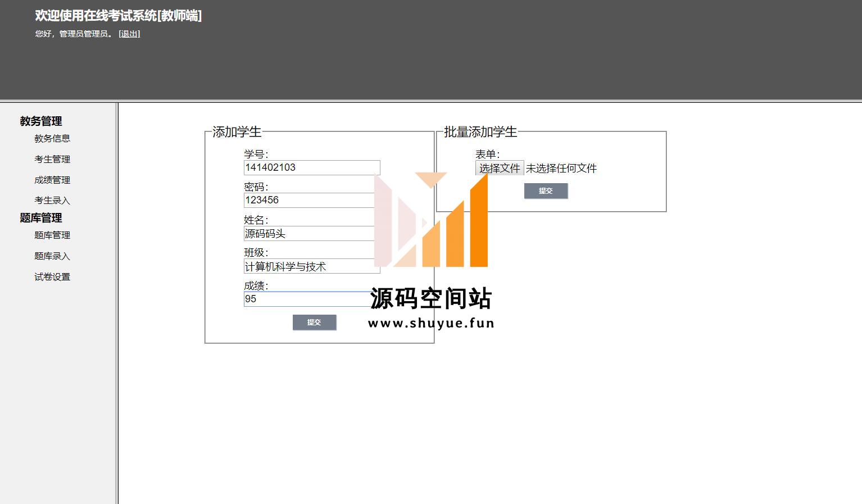Click the 密码 input field
862x504 pixels.
(x=312, y=200)
